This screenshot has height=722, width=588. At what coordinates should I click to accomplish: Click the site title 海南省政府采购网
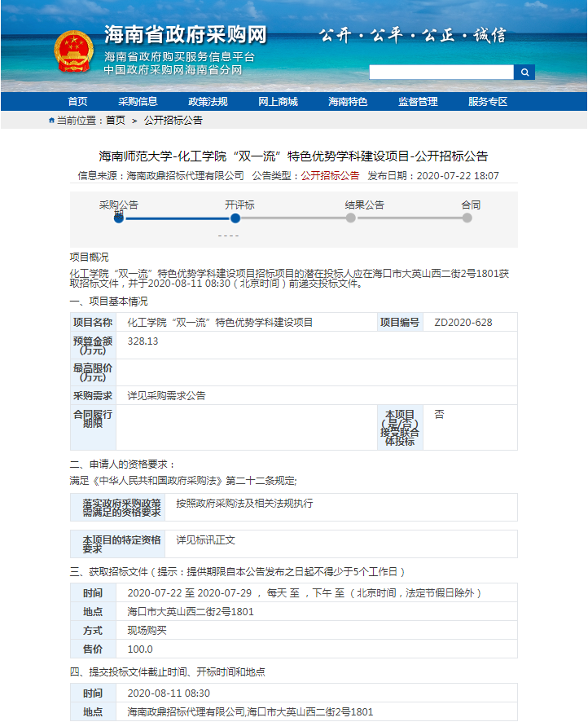click(186, 34)
